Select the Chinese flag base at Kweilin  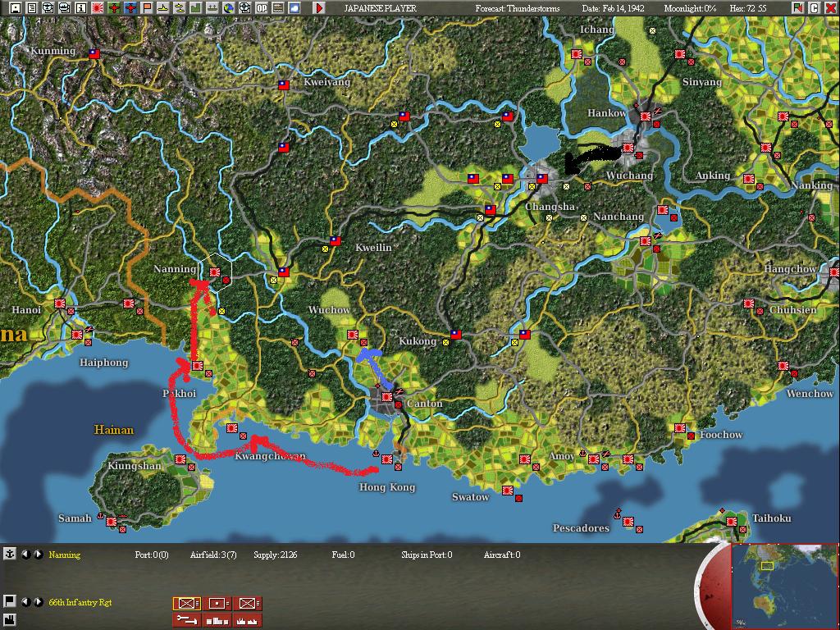(336, 241)
